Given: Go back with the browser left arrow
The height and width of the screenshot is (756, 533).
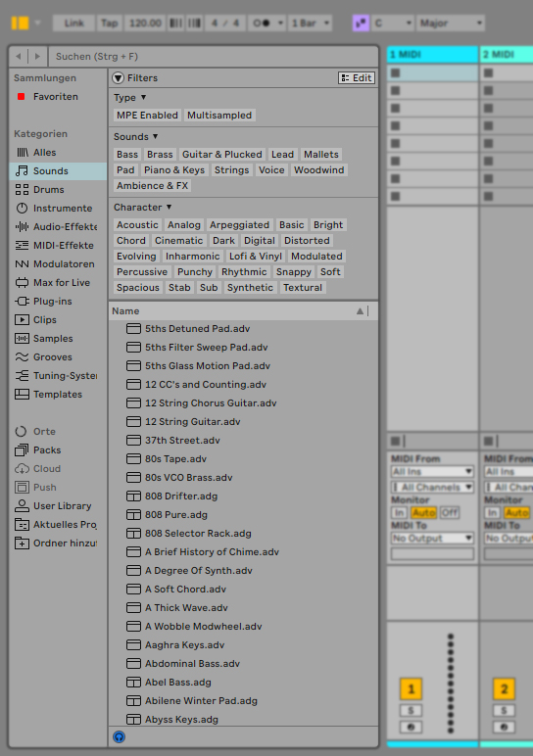Looking at the screenshot, I should click(x=19, y=57).
